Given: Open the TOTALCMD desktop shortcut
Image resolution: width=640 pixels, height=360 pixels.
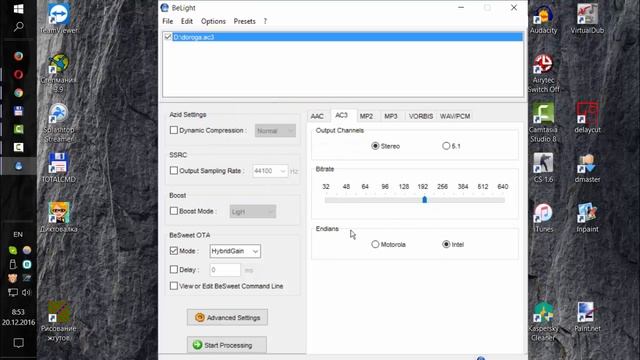Looking at the screenshot, I should click(x=59, y=167).
